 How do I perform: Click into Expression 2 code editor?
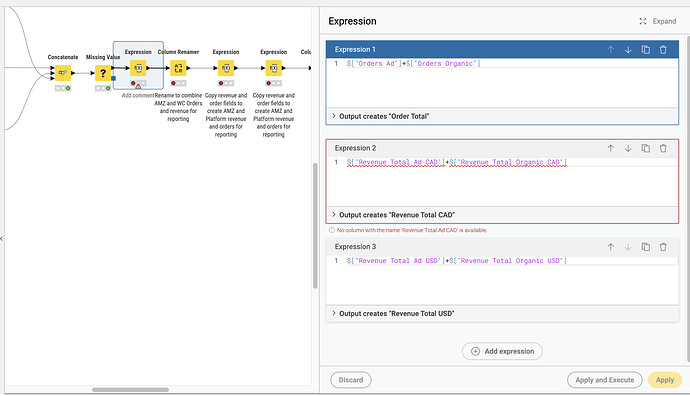coord(502,181)
